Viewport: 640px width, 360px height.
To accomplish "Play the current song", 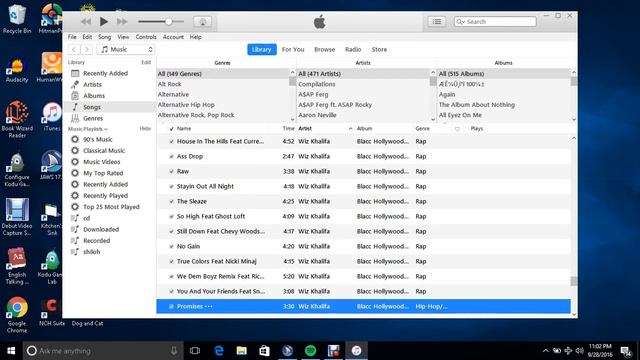I will pos(104,22).
